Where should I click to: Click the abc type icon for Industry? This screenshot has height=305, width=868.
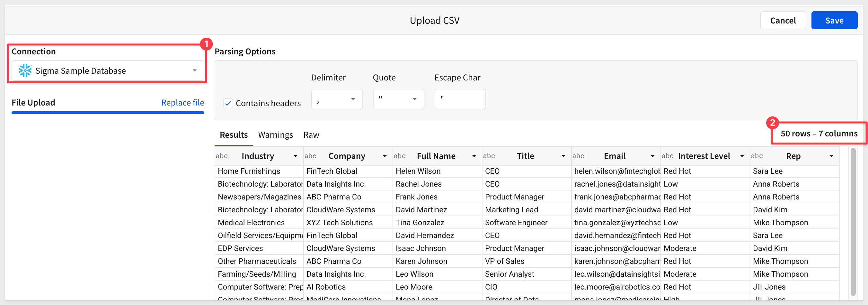(x=222, y=156)
